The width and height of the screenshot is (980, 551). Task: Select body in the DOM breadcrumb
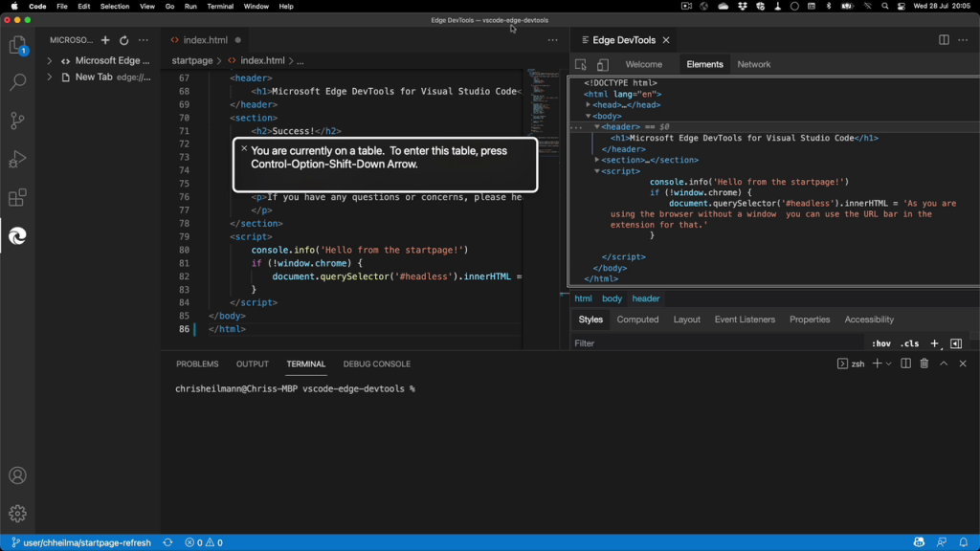coord(612,298)
